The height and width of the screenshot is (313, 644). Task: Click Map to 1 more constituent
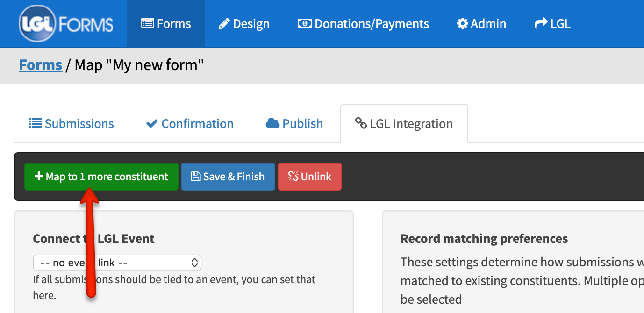(101, 176)
